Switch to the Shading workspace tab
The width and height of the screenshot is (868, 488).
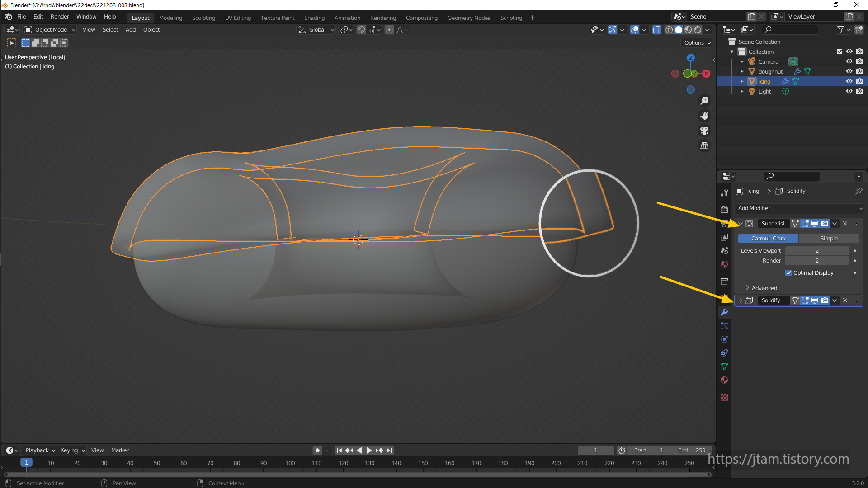pos(314,18)
